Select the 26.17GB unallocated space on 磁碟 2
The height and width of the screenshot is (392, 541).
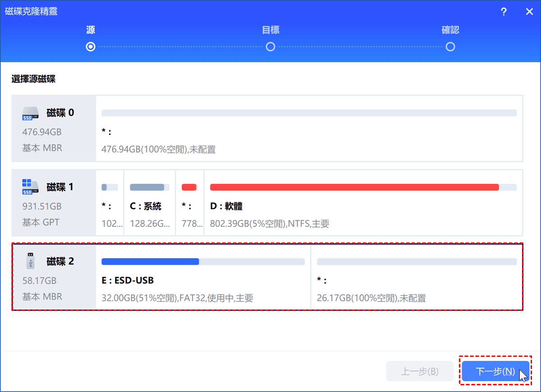click(x=416, y=280)
